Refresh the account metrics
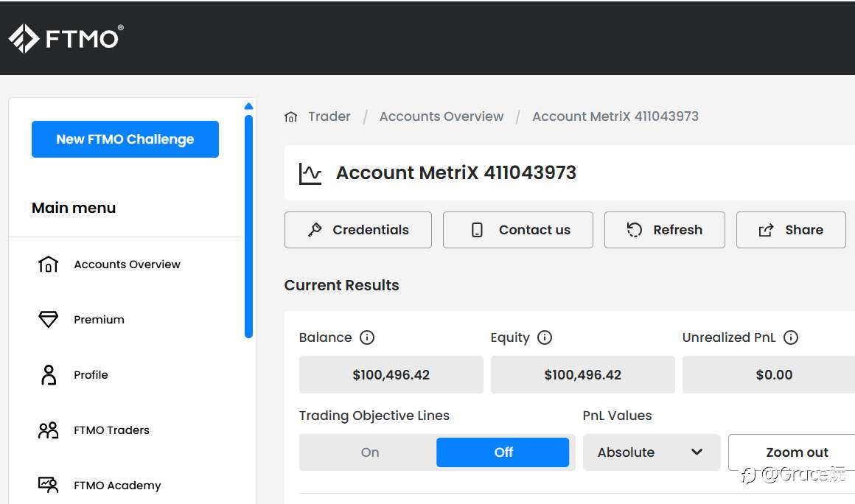 point(665,230)
